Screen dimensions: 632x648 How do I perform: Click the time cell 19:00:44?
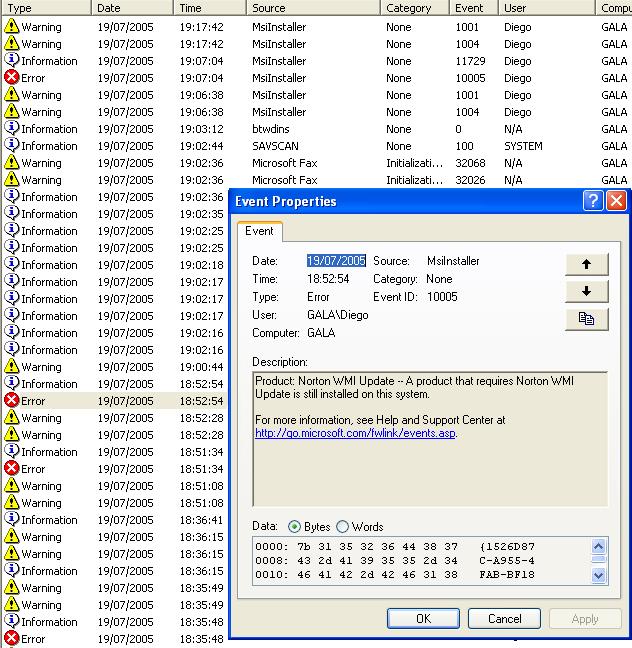(201, 367)
